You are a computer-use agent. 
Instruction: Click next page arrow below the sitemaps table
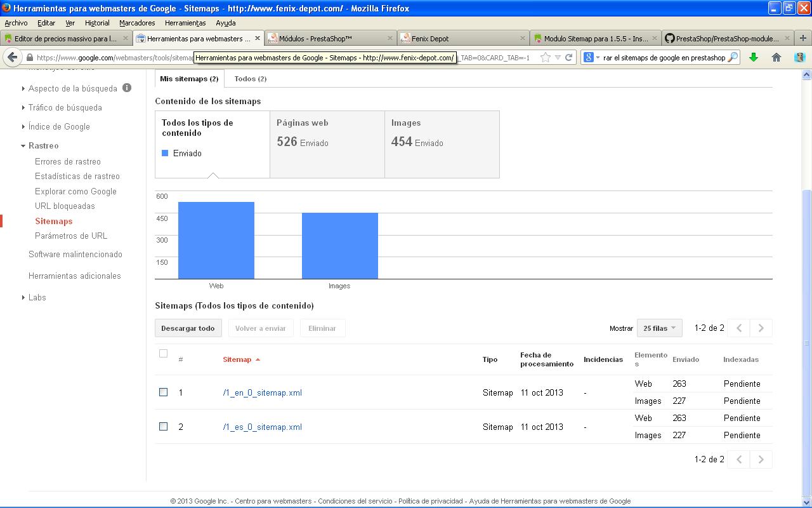[761, 459]
